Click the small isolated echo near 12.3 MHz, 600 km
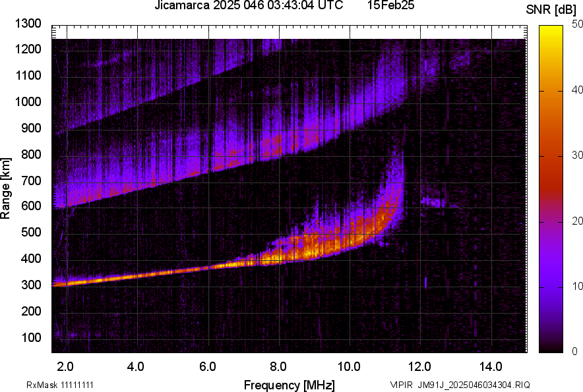The height and width of the screenshot is (392, 583). [x=433, y=202]
